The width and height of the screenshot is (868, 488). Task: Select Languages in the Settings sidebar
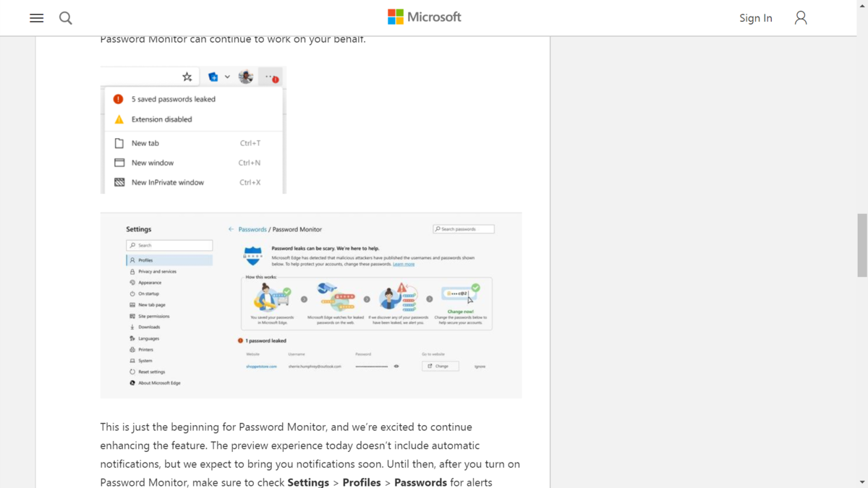point(148,338)
